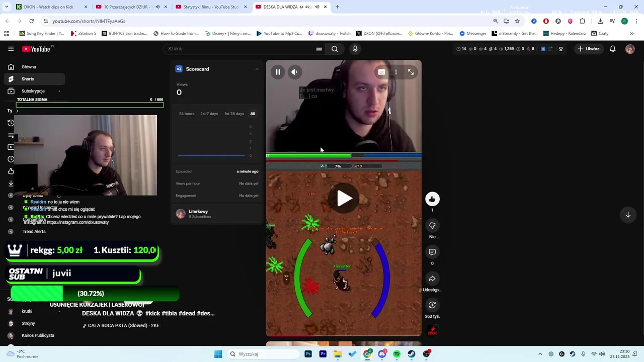The height and width of the screenshot is (362, 644).
Task: Open the krutki subscription channel
Action: [27, 311]
